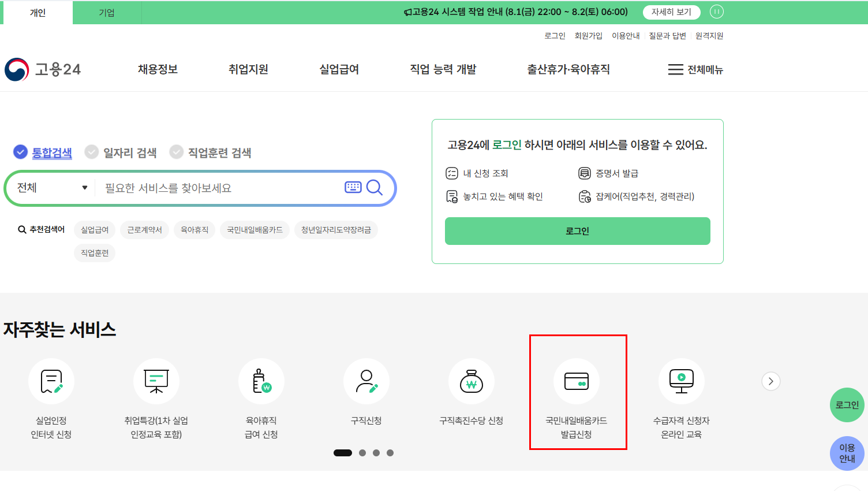Click the top 로그인 link
868x491 pixels.
[x=555, y=36]
